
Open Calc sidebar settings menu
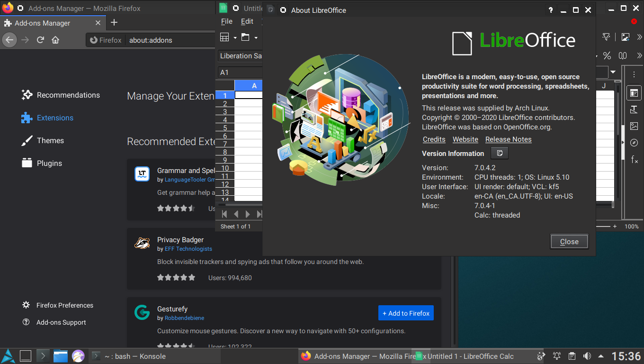(634, 74)
